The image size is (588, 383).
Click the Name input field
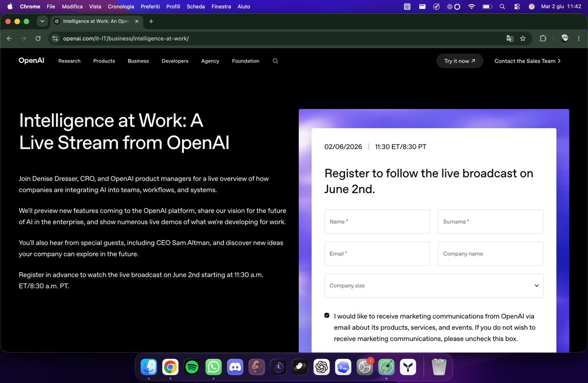(x=377, y=221)
